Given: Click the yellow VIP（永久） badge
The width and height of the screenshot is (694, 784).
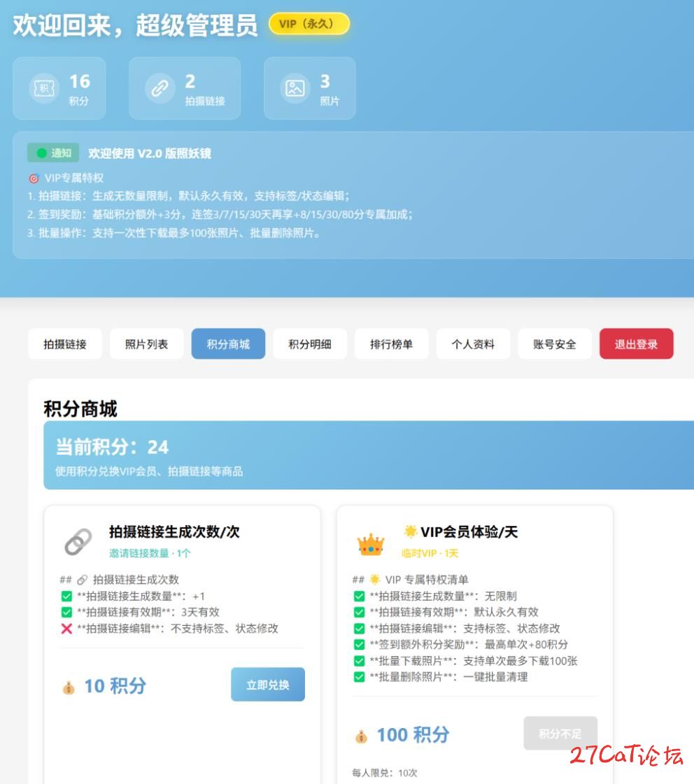Looking at the screenshot, I should [309, 24].
